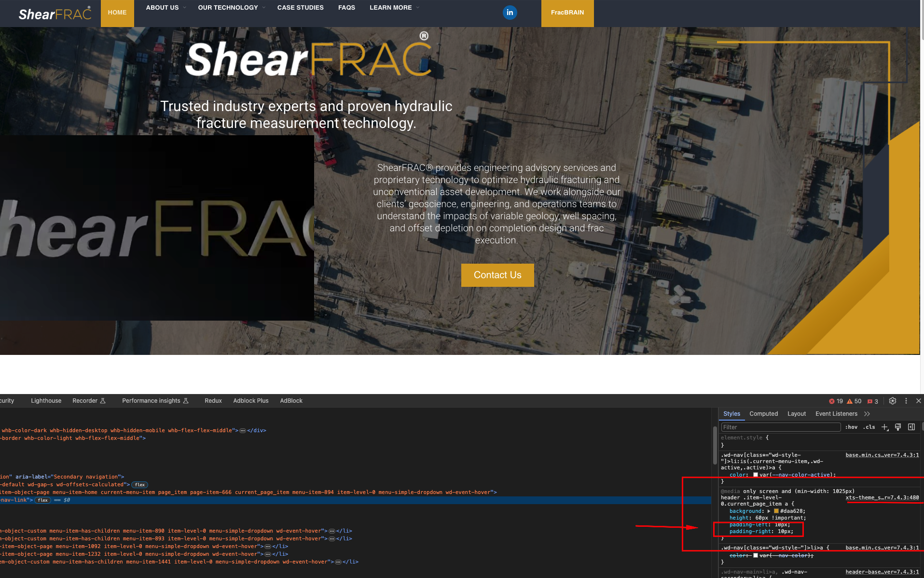This screenshot has width=924, height=578.
Task: Expand the ellipsis in the whb-hidden-desktop div
Action: click(x=243, y=431)
